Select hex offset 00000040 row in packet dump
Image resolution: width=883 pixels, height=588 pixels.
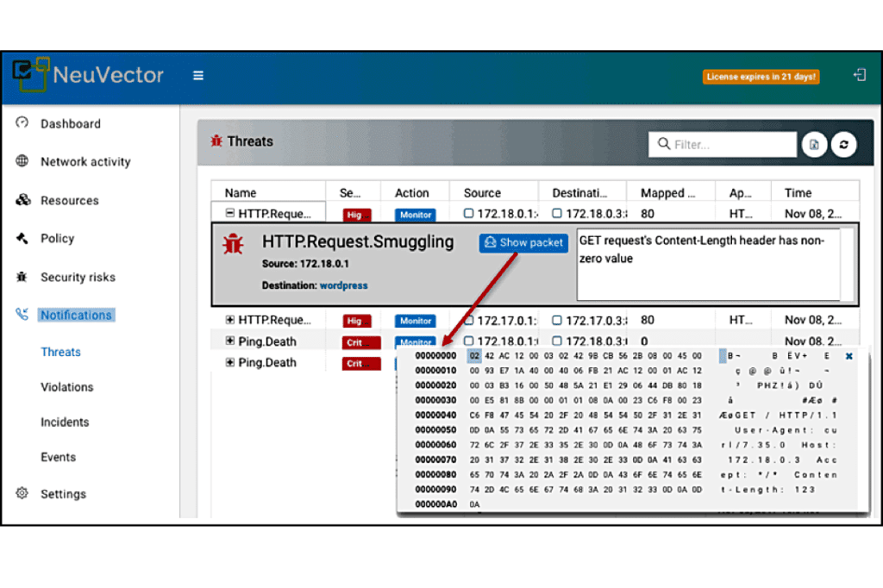(x=435, y=415)
